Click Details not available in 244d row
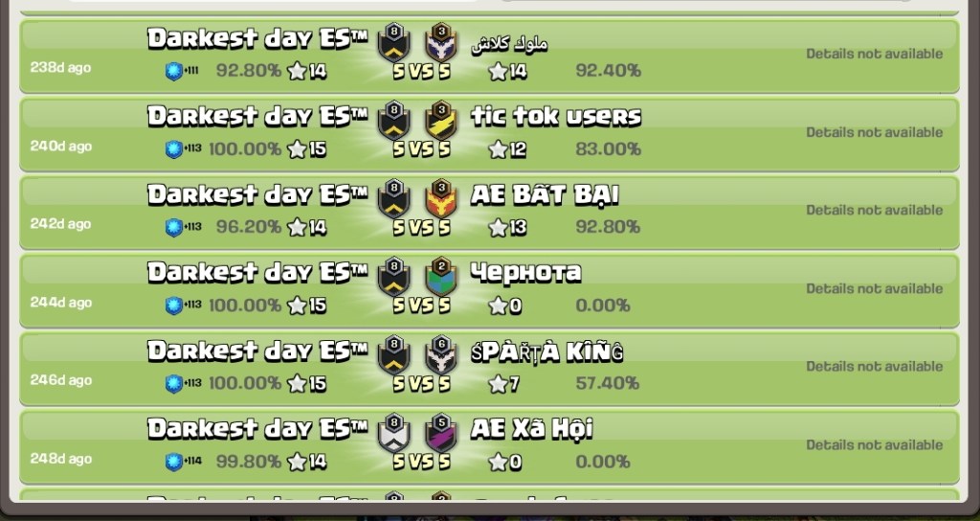 875,288
